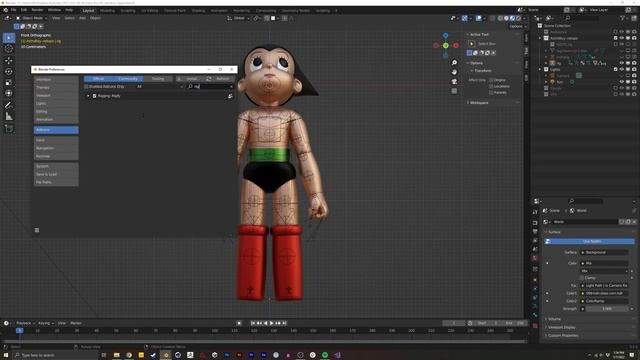Open the Global transform orientation dropdown
640x360 pixels.
point(238,18)
